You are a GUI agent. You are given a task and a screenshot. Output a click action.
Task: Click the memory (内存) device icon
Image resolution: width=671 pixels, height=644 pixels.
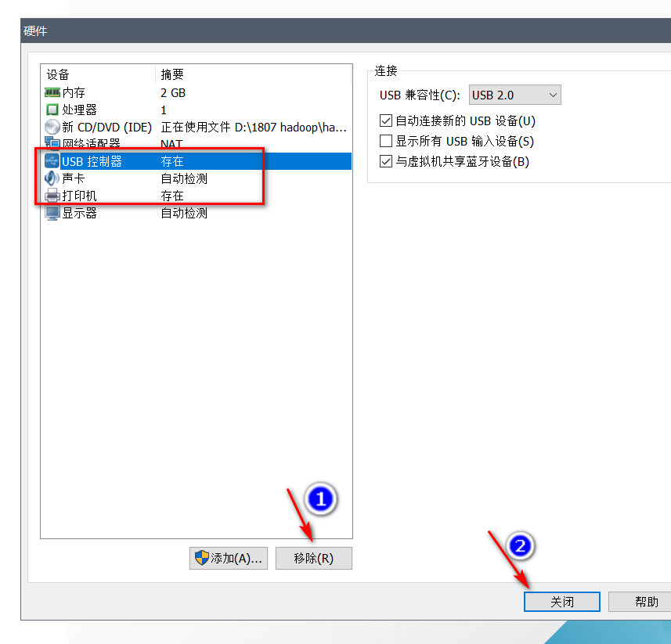pos(52,92)
